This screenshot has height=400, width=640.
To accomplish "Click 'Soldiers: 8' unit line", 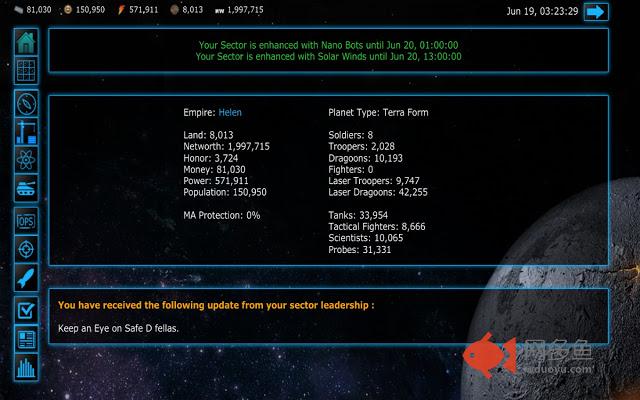I will coord(351,135).
